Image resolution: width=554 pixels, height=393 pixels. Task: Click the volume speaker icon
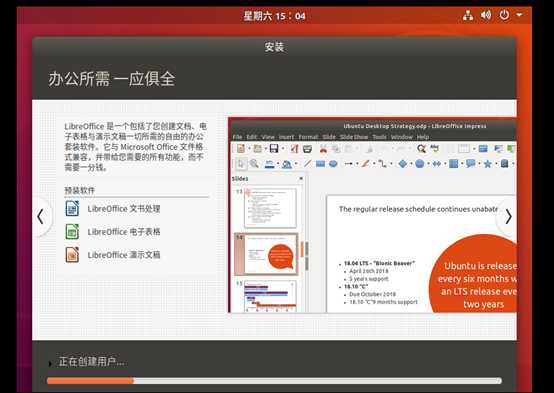pos(486,15)
